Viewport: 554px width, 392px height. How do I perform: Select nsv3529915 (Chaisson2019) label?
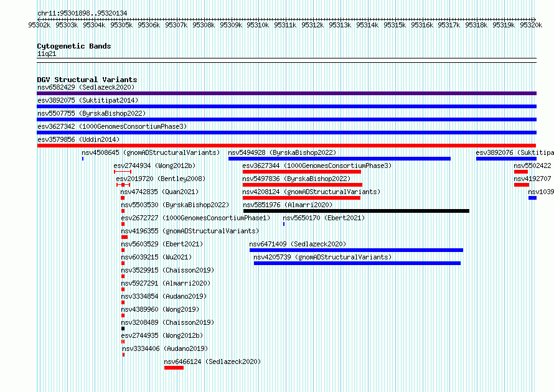167,270
